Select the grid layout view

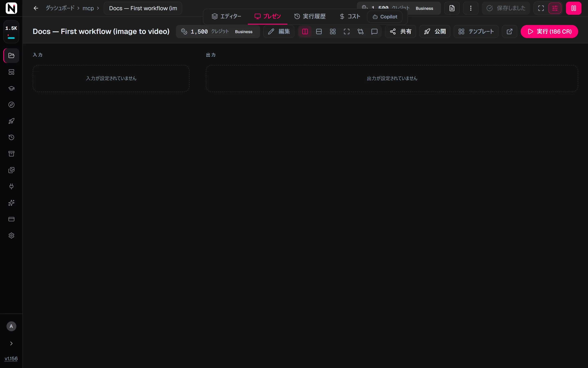click(x=333, y=31)
